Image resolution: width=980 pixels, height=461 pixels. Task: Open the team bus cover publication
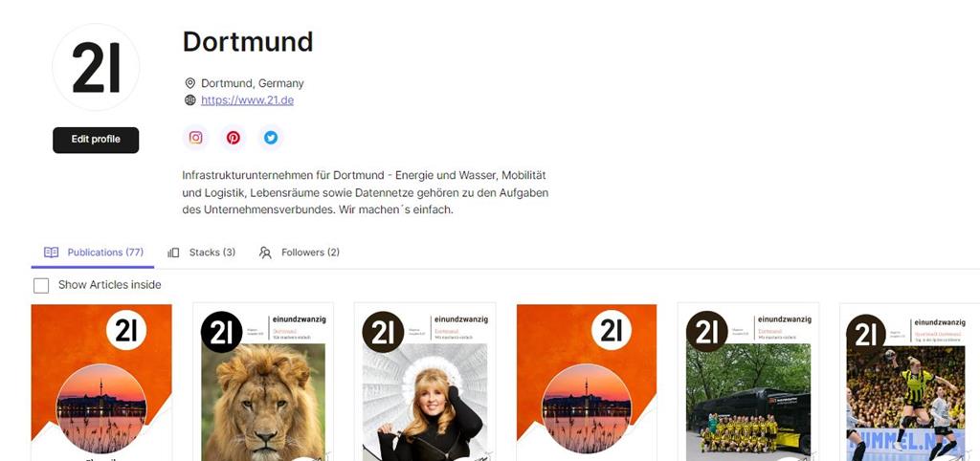click(748, 383)
